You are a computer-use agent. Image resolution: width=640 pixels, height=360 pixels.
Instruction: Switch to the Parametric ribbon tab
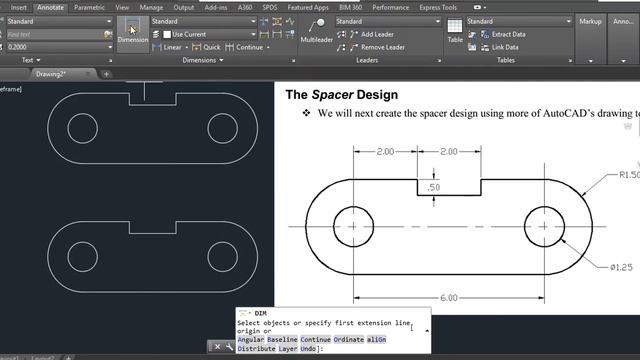tap(89, 7)
